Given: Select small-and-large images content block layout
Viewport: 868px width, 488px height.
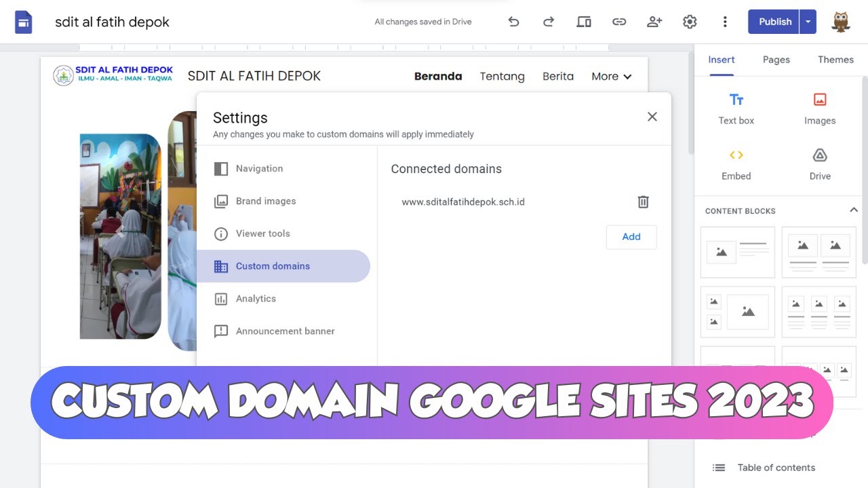Looking at the screenshot, I should [x=738, y=312].
